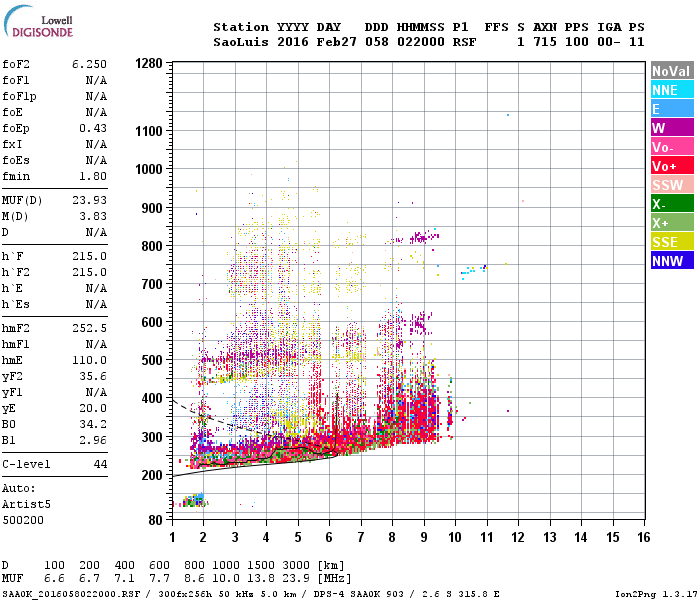Select the NNW blue legend swatch

coord(672,261)
